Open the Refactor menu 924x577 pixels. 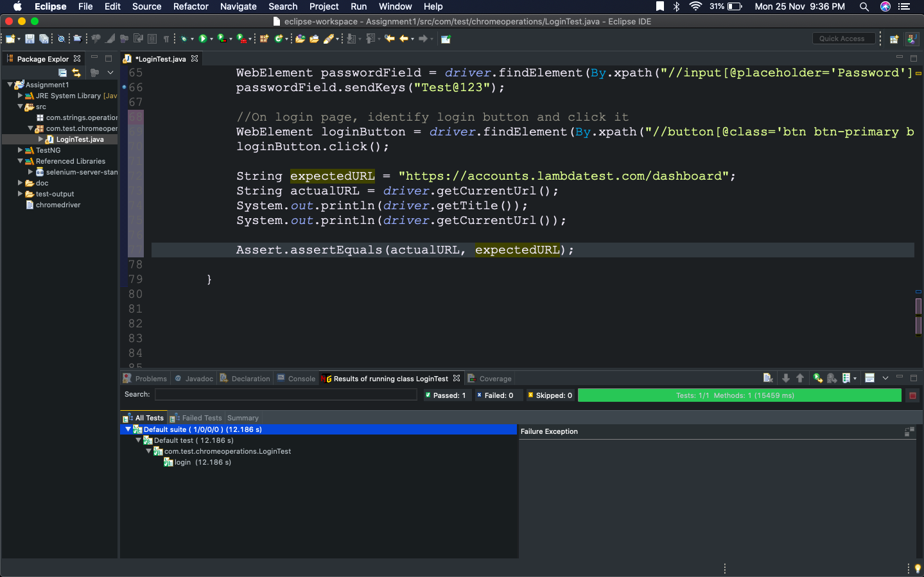(x=191, y=6)
